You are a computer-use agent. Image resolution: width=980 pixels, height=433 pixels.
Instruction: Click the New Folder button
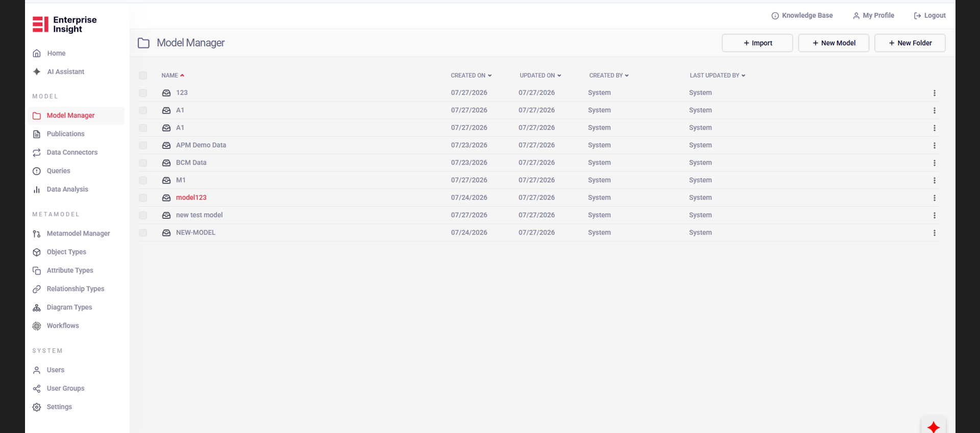point(910,43)
